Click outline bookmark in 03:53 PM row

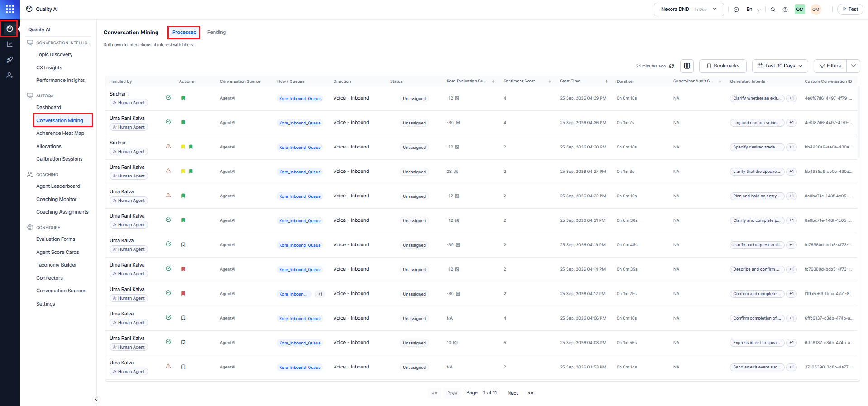point(183,367)
